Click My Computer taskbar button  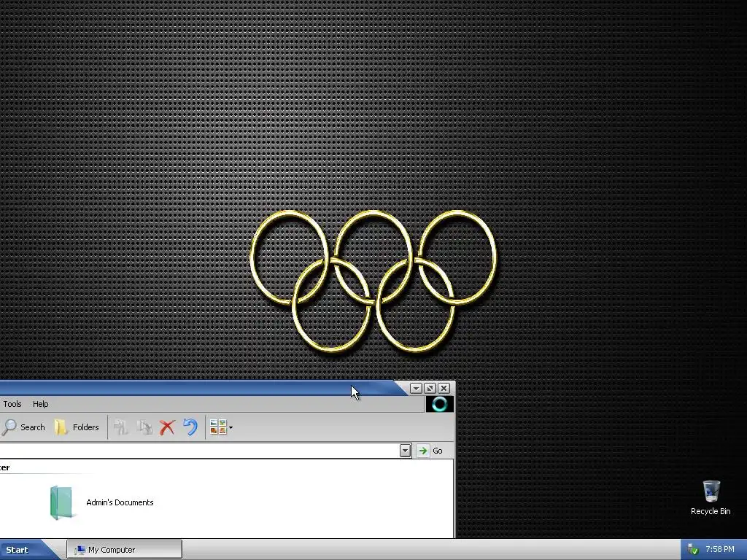coord(124,550)
